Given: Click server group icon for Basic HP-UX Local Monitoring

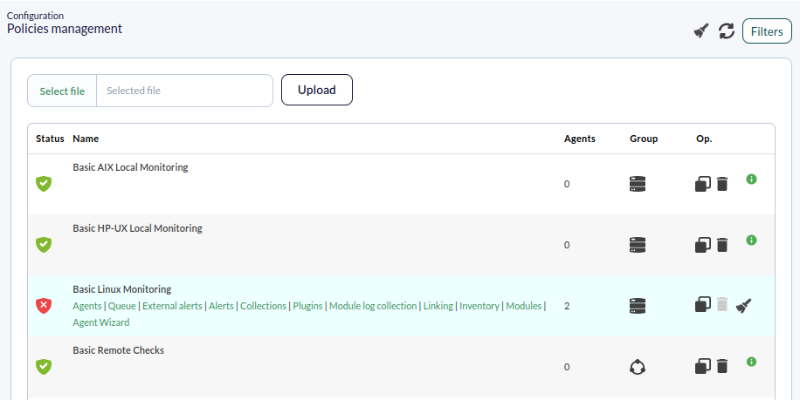Looking at the screenshot, I should (637, 245).
